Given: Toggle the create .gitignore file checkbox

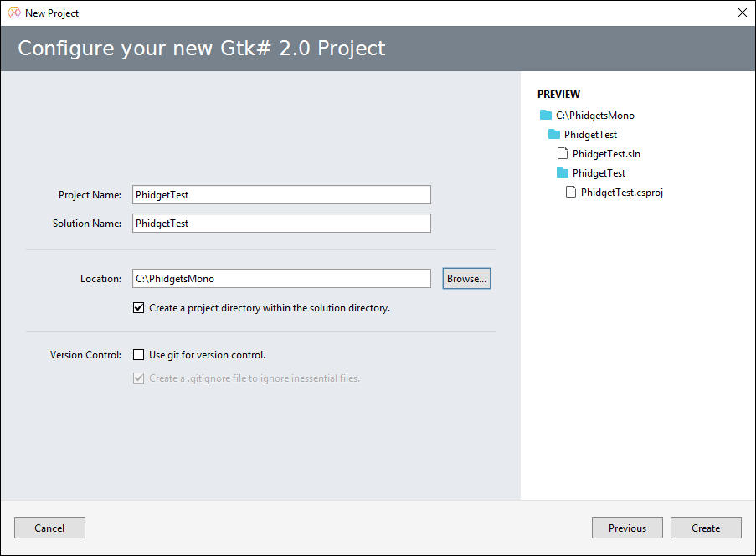Looking at the screenshot, I should (138, 378).
